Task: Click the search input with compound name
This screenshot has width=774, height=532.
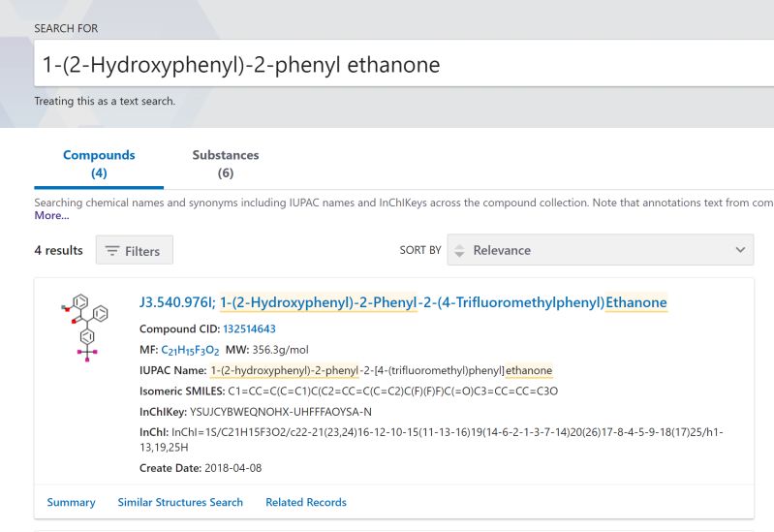Action: pos(404,64)
